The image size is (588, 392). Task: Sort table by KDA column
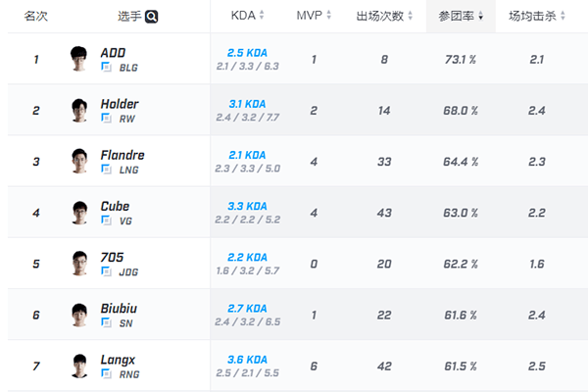(247, 17)
